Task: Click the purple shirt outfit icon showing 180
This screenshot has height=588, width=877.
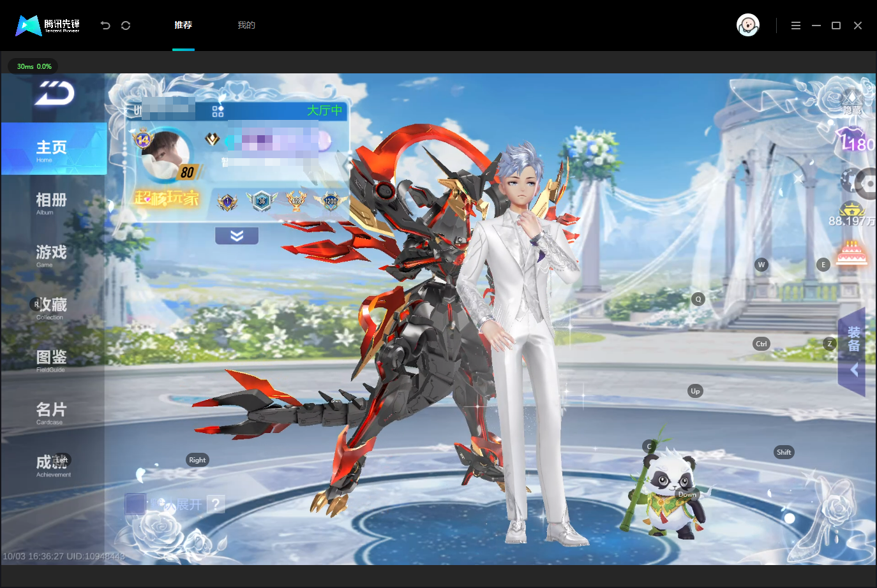Action: (855, 140)
